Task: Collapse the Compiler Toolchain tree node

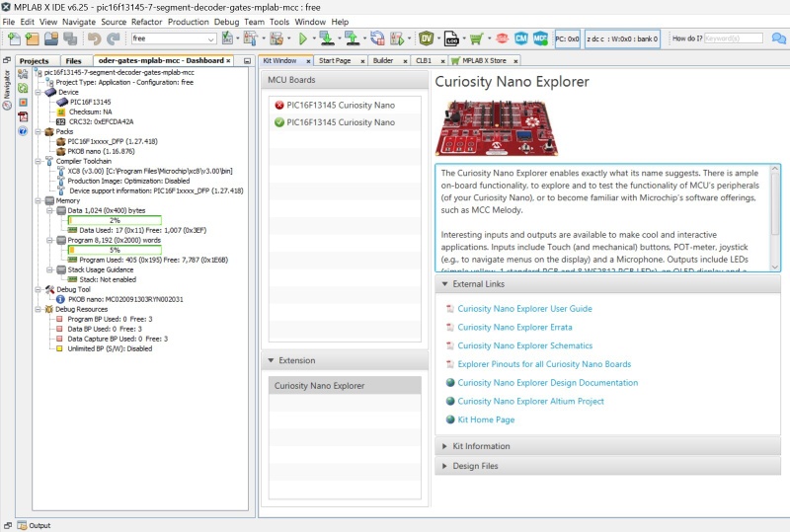Action: tap(39, 161)
